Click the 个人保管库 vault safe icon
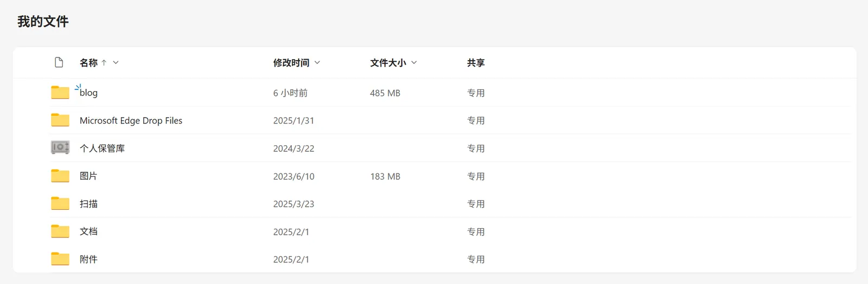This screenshot has height=284, width=868. click(x=60, y=147)
